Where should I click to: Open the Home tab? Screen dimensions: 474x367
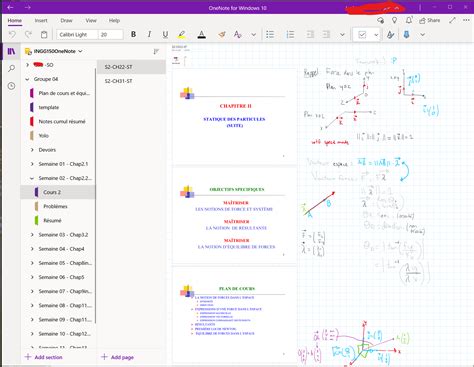tap(14, 20)
